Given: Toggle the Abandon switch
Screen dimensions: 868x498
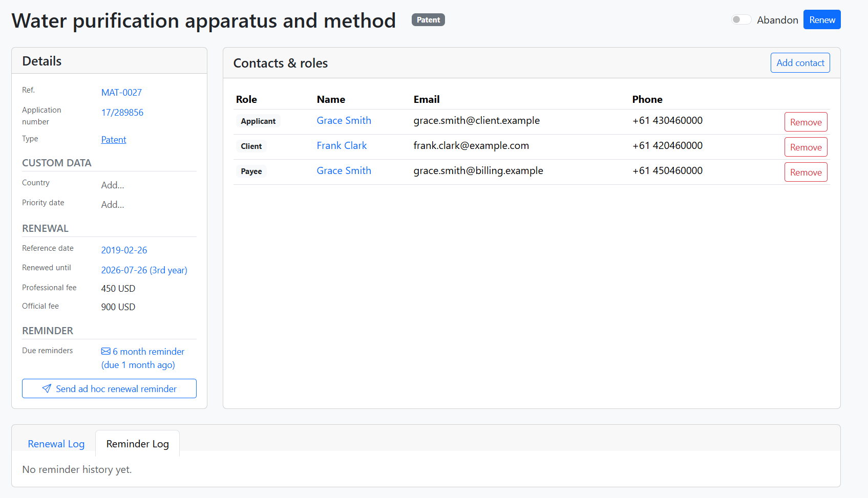Looking at the screenshot, I should coord(740,20).
